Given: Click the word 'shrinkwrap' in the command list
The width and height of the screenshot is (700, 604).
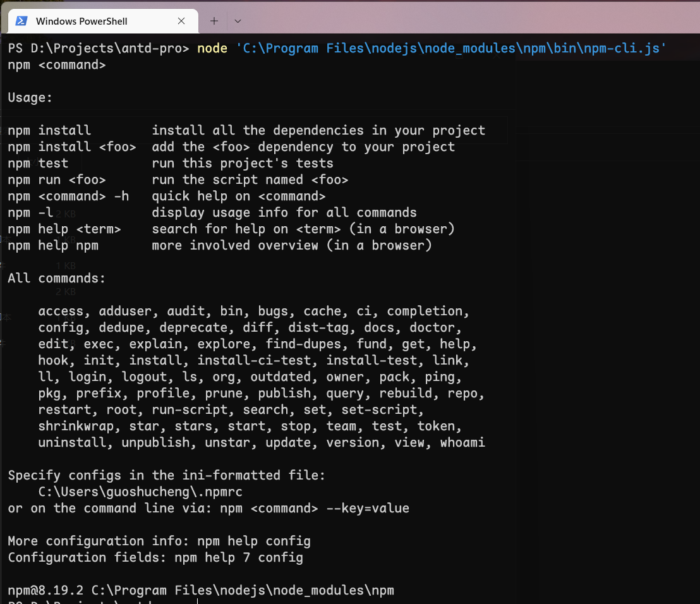Looking at the screenshot, I should [x=76, y=426].
